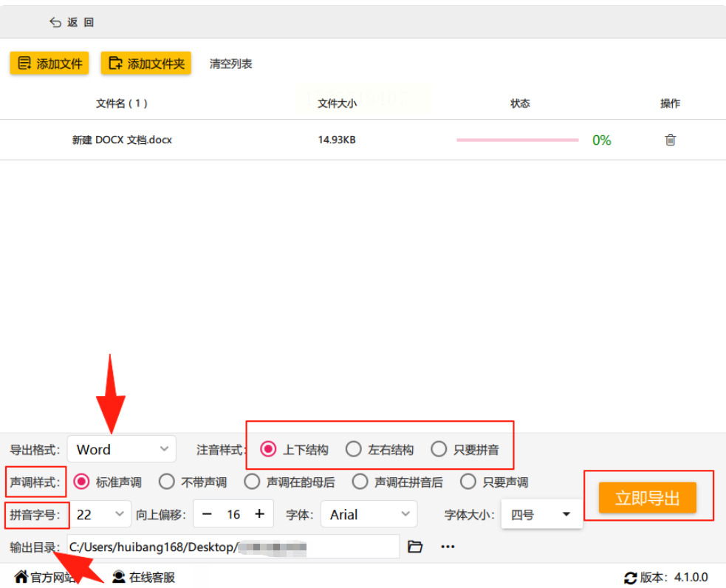The image size is (726, 588).
Task: Decrease upward offset with minus
Action: 207,514
